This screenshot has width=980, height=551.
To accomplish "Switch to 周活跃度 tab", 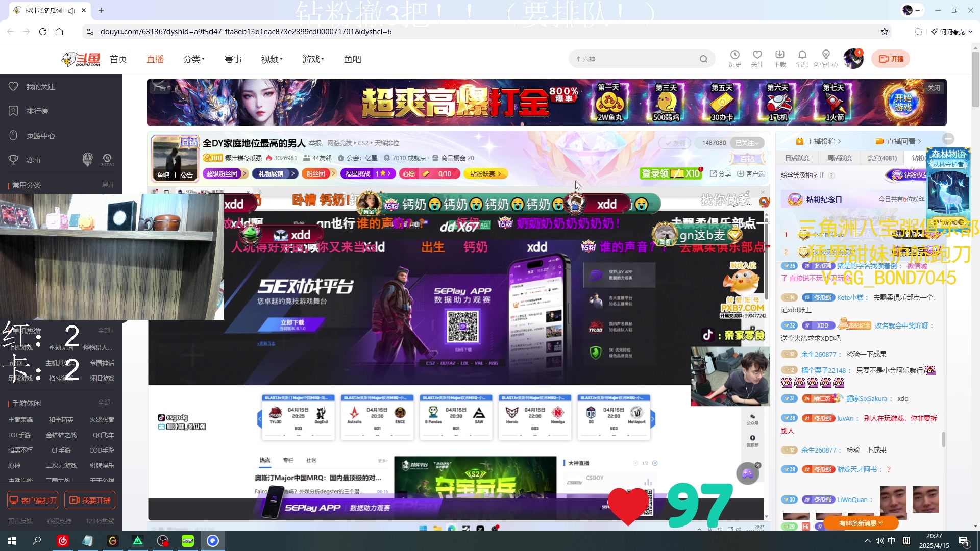I will click(840, 158).
